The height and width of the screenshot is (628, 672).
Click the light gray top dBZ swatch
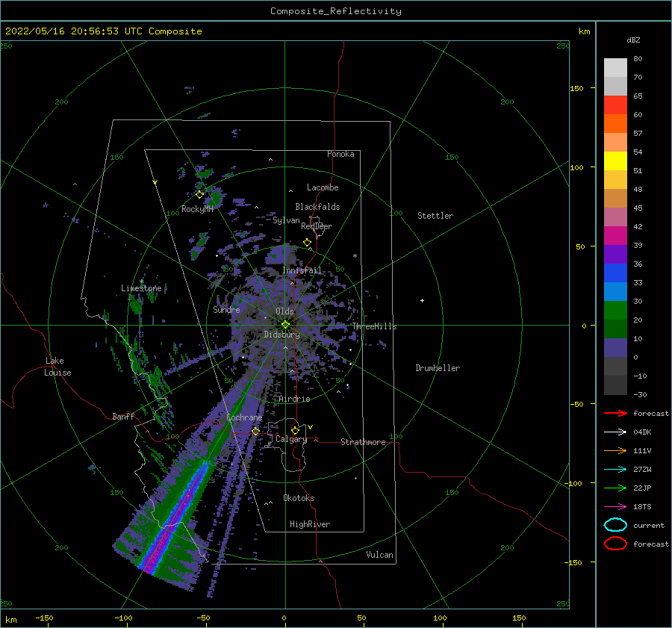pos(615,67)
